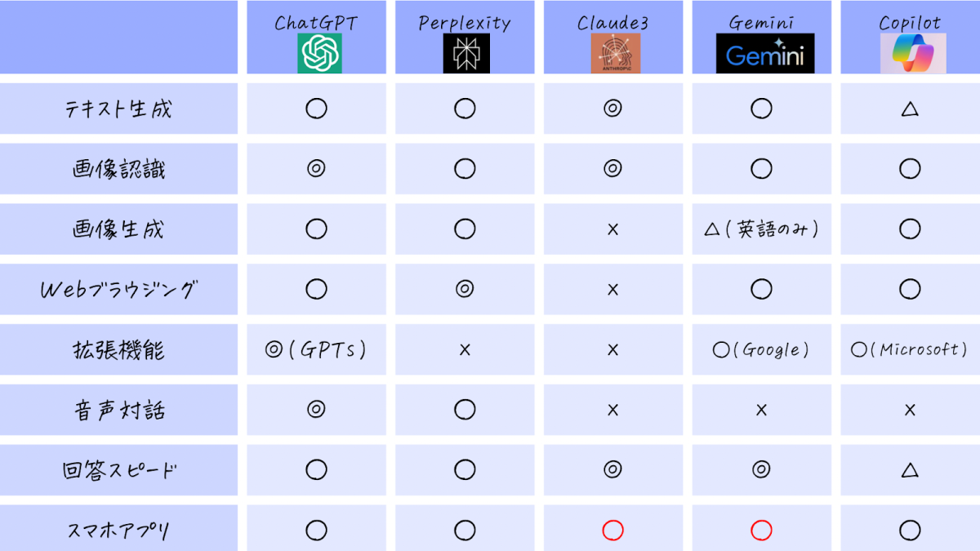Click Copilot's triangle mark in テキスト生成 row

click(x=910, y=109)
